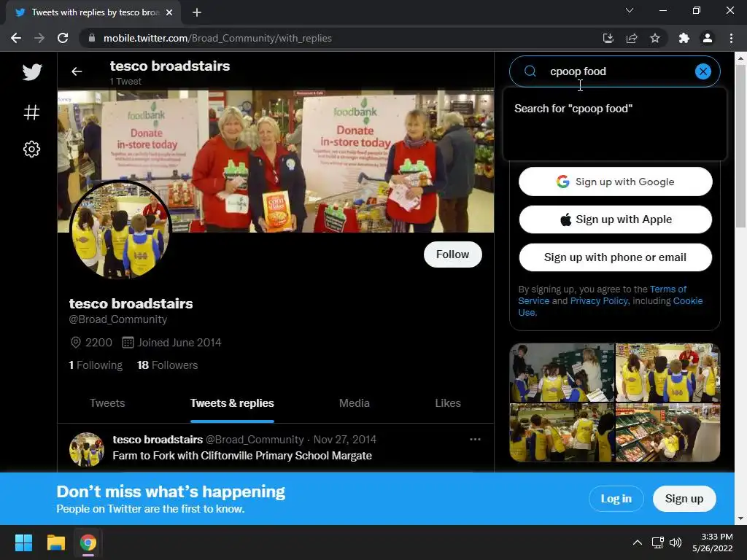The image size is (747, 560).
Task: View the 18 Followers list
Action: 167,365
